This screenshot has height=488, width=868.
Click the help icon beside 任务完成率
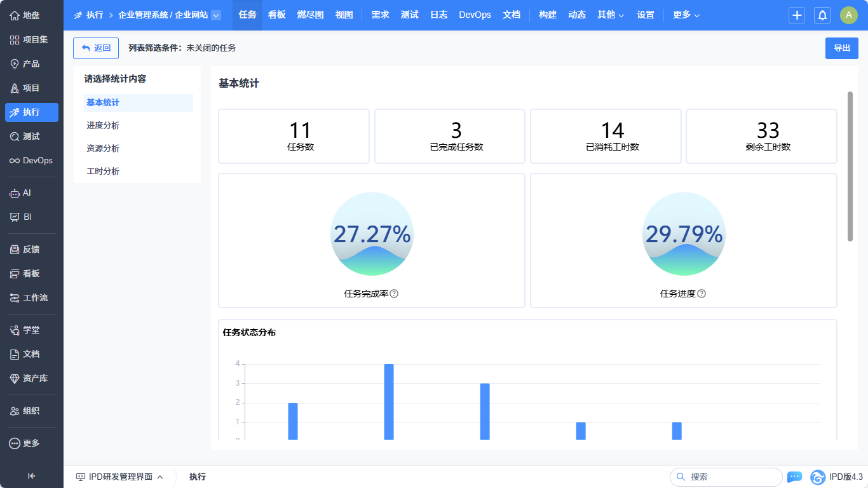click(394, 294)
